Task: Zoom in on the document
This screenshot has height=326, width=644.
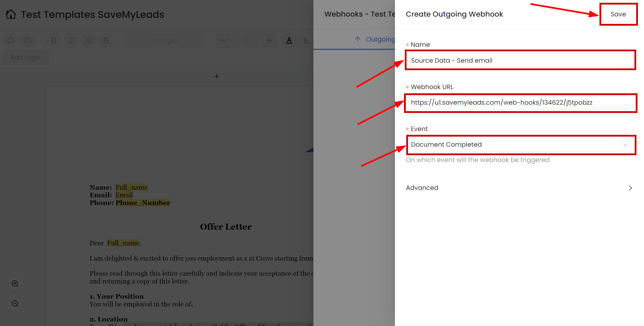Action: [15, 284]
